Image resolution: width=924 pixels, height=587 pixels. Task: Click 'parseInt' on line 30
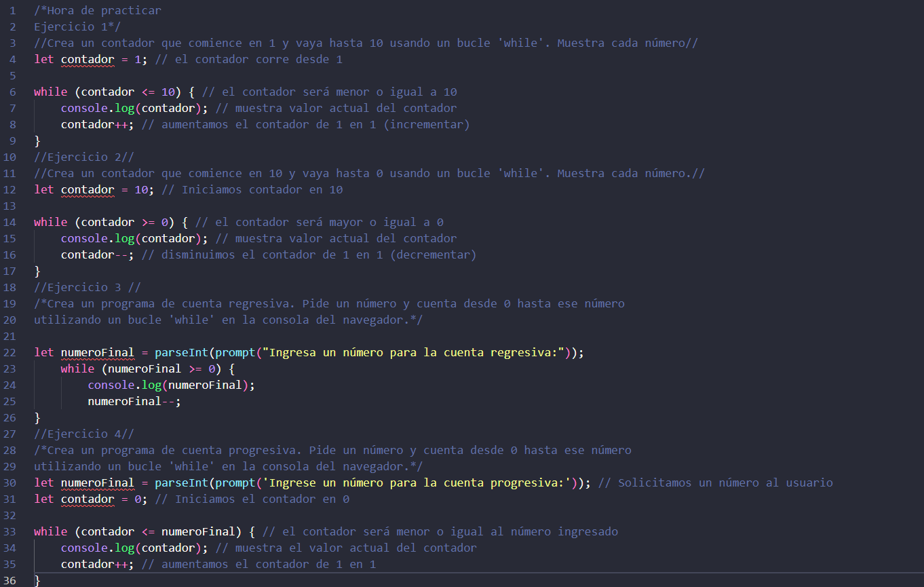[x=181, y=482]
